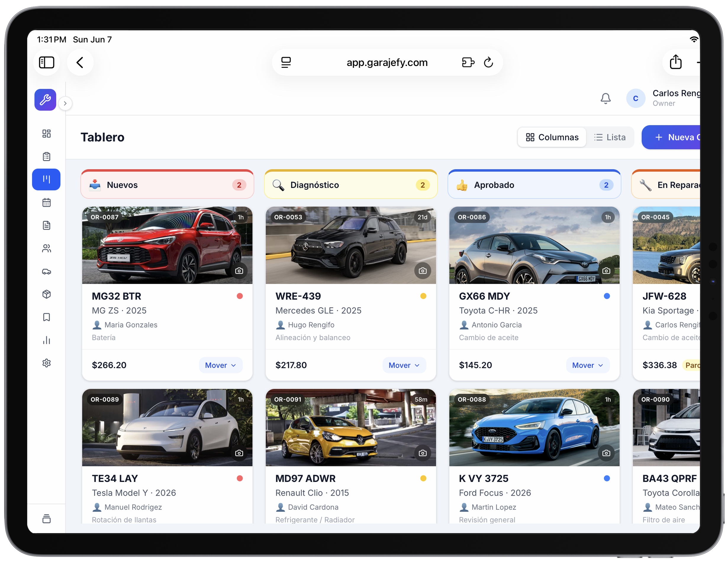728x563 pixels.
Task: Click the OR-0053 order badge
Action: [288, 217]
